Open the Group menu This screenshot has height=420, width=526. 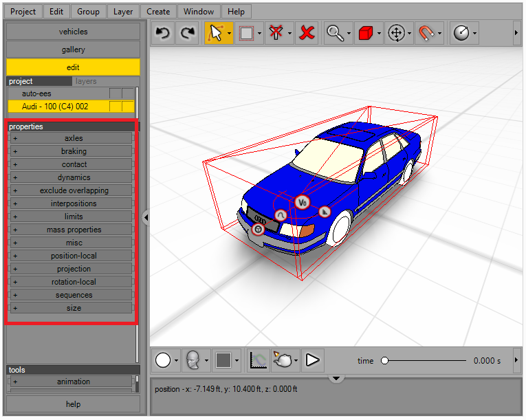pos(88,12)
